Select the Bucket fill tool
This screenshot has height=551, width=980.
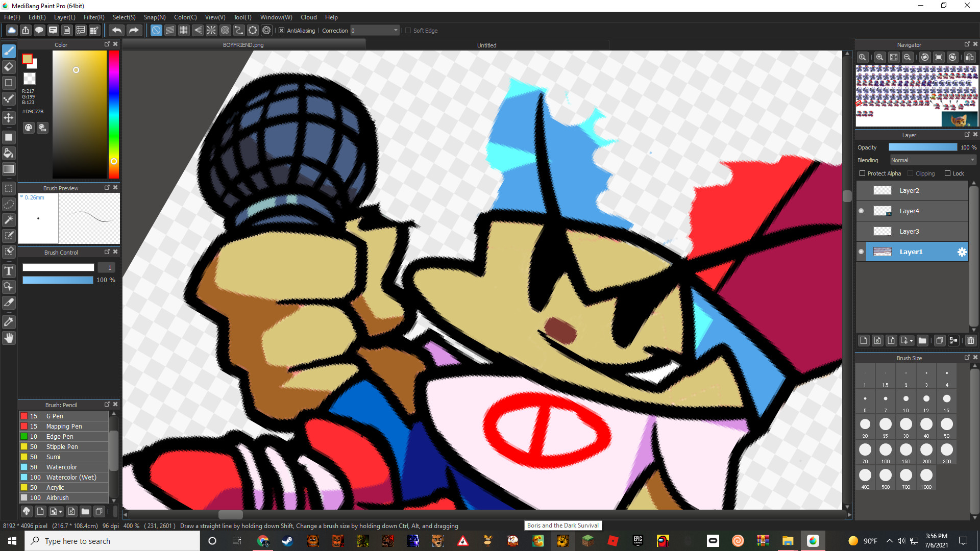[x=9, y=153]
